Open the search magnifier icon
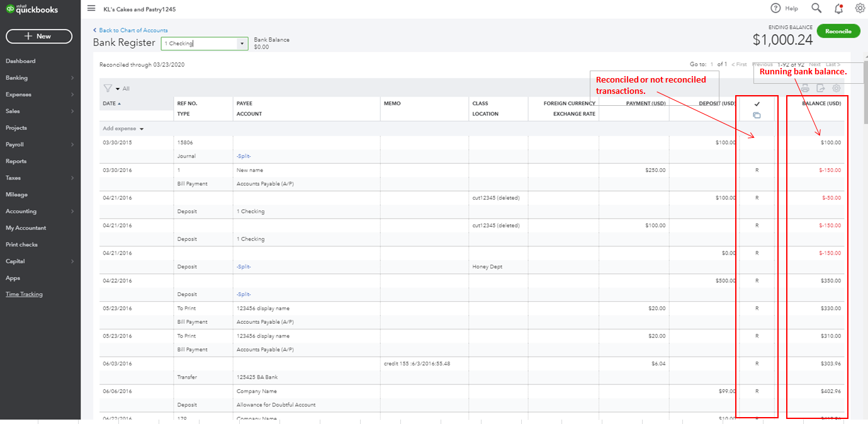The image size is (868, 424). click(x=816, y=8)
